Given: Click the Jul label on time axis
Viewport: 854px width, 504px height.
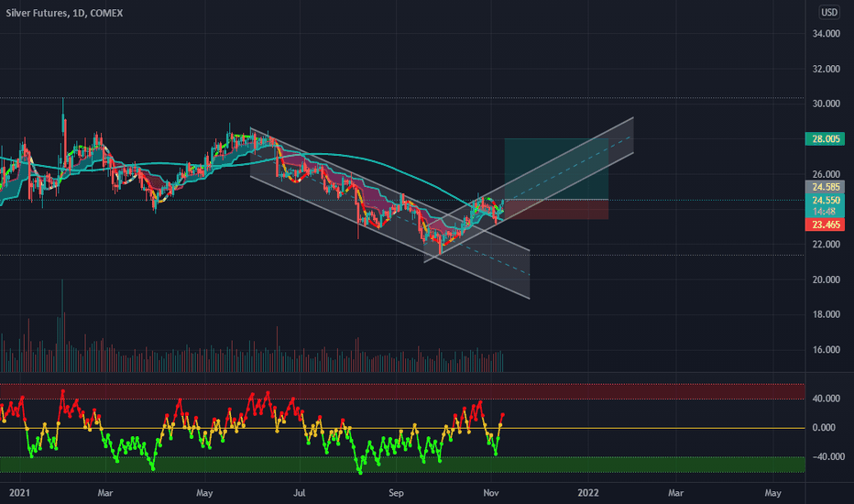Looking at the screenshot, I should [x=299, y=493].
